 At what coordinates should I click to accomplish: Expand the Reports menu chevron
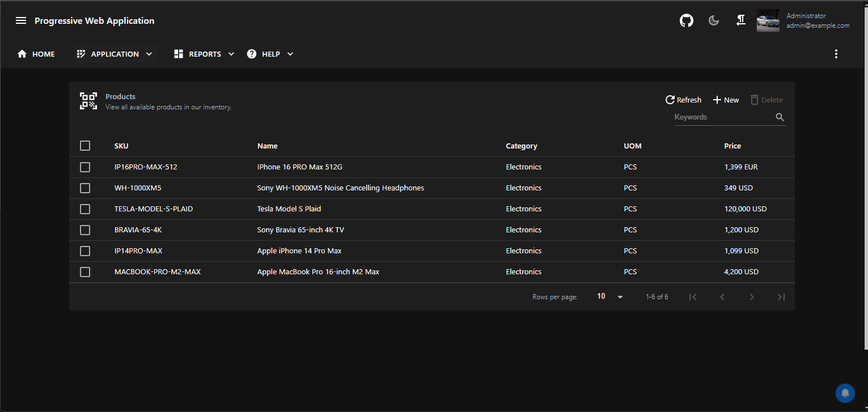pyautogui.click(x=231, y=54)
